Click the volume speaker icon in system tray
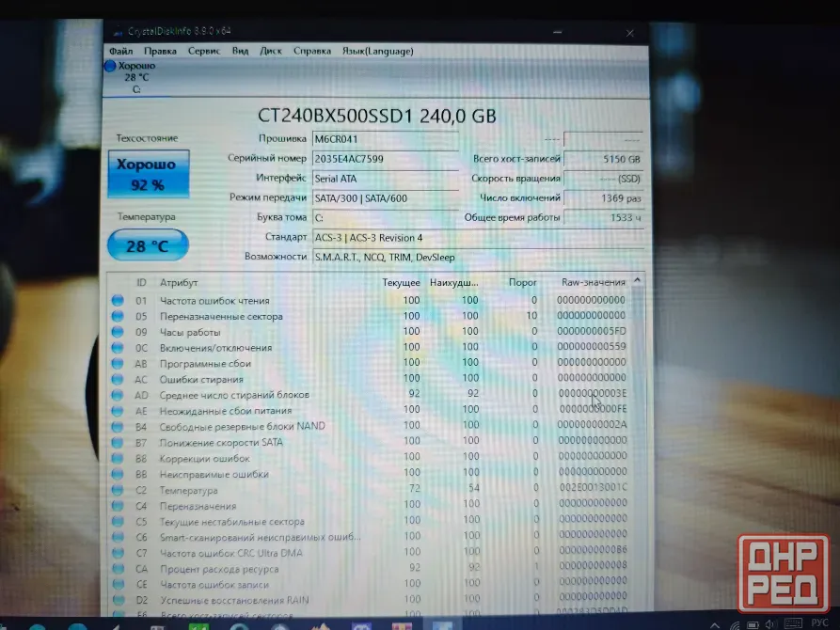The width and height of the screenshot is (840, 630). pos(770,624)
